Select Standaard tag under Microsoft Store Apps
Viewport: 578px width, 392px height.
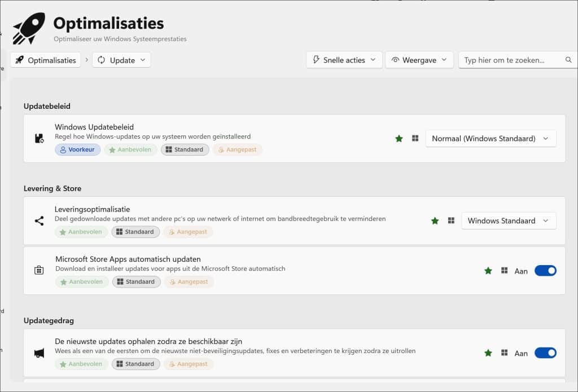137,281
